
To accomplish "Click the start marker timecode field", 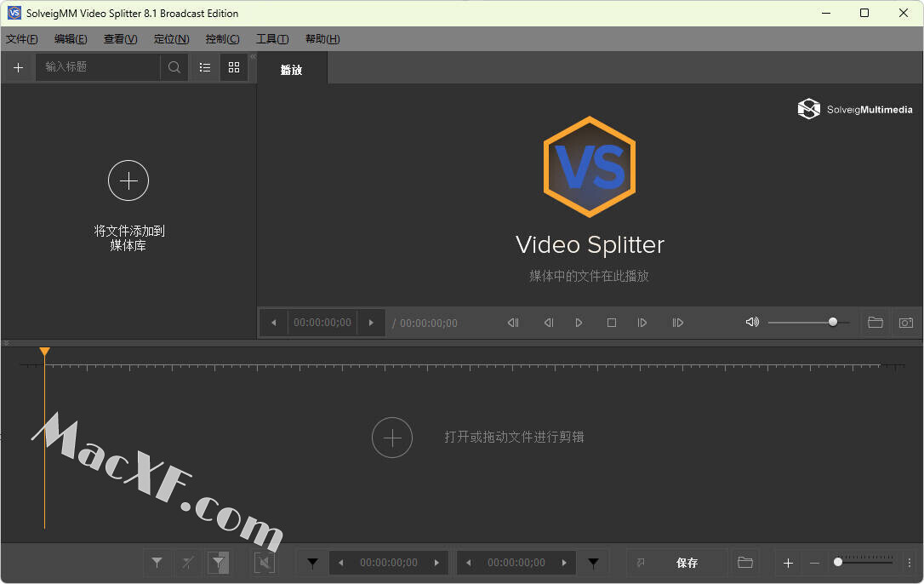I will point(389,563).
